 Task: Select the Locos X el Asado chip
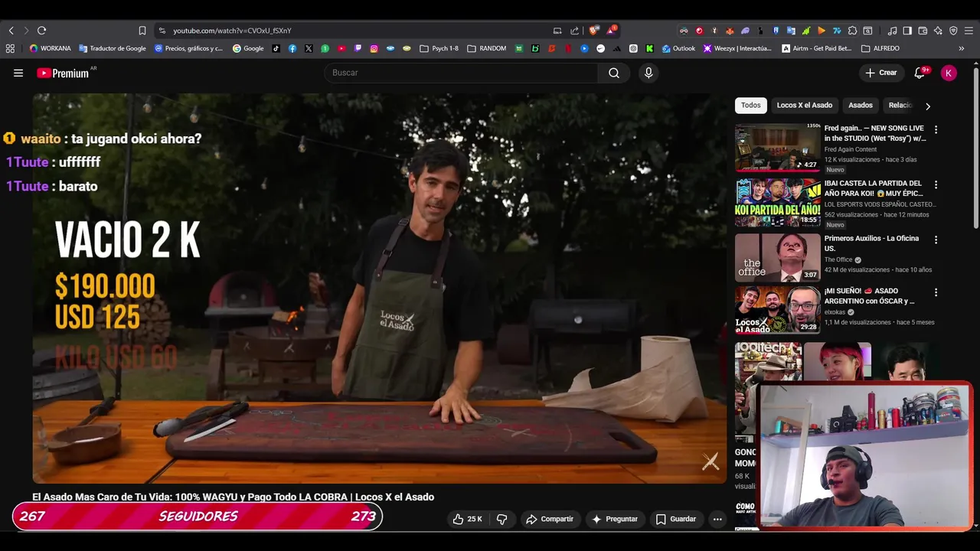[x=804, y=105]
